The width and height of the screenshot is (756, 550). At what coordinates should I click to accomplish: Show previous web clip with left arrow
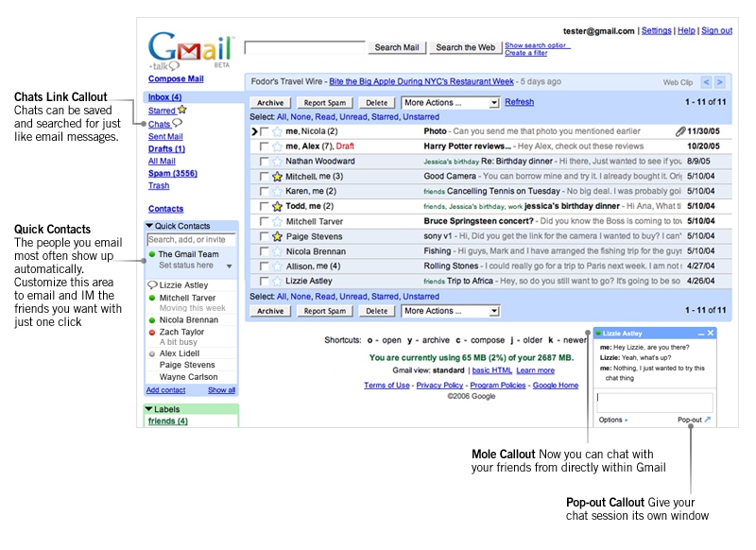704,82
